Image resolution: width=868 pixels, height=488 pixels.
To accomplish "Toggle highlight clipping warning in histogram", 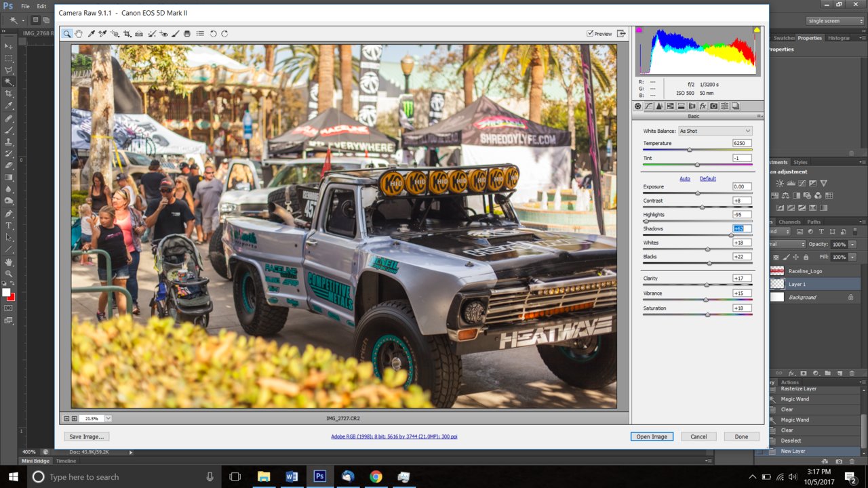I will 757,30.
